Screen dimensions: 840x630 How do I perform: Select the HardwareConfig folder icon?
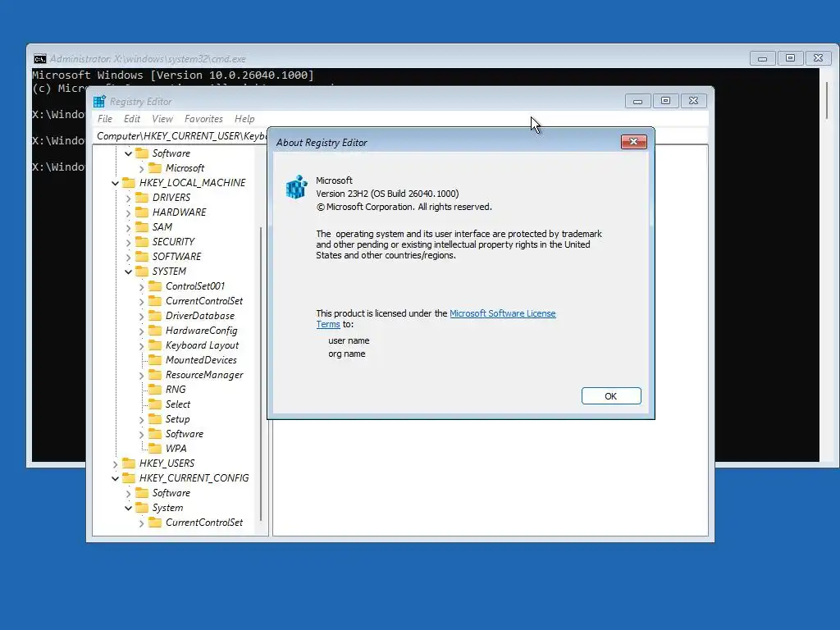[155, 331]
